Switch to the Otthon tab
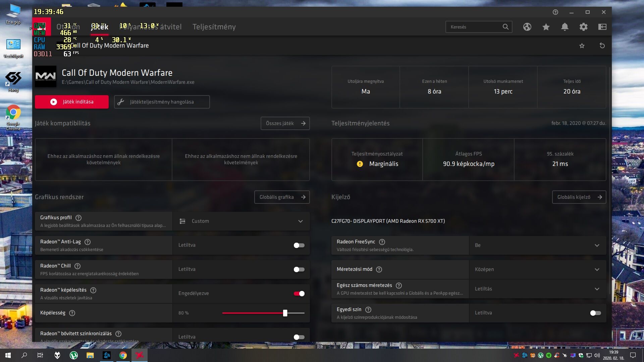Screen dimensions: 644x362 pyautogui.click(x=68, y=27)
